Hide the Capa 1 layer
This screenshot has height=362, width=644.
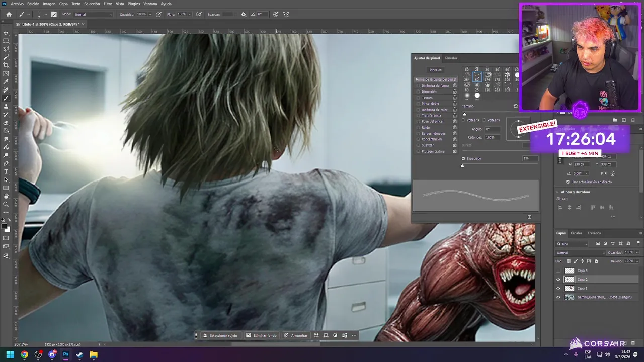point(558,289)
